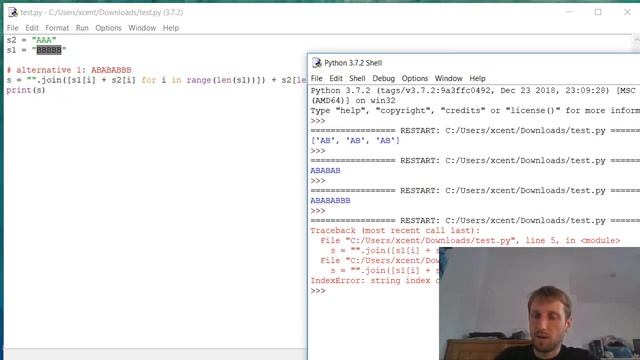Click the comment line 'alternative 1: ABABABBB'
This screenshot has width=640, height=360.
click(69, 70)
